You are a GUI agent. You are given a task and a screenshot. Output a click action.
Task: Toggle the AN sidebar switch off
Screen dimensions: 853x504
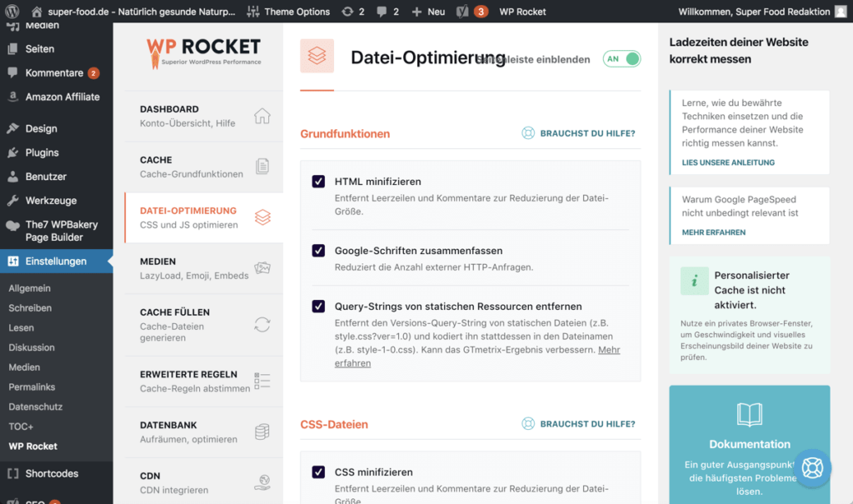click(623, 59)
